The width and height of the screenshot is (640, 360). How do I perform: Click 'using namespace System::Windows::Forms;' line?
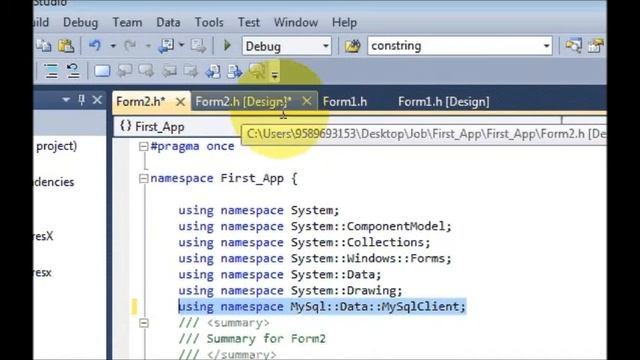pos(315,258)
